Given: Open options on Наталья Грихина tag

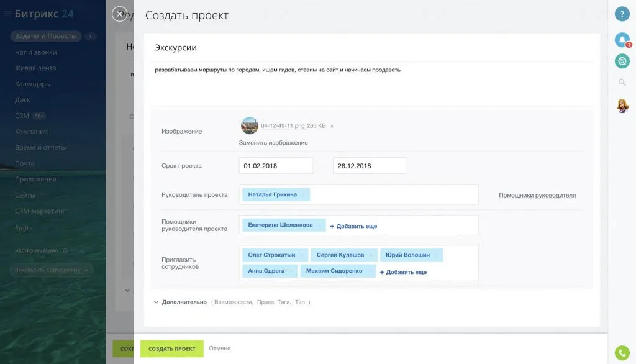Looking at the screenshot, I should [304, 194].
